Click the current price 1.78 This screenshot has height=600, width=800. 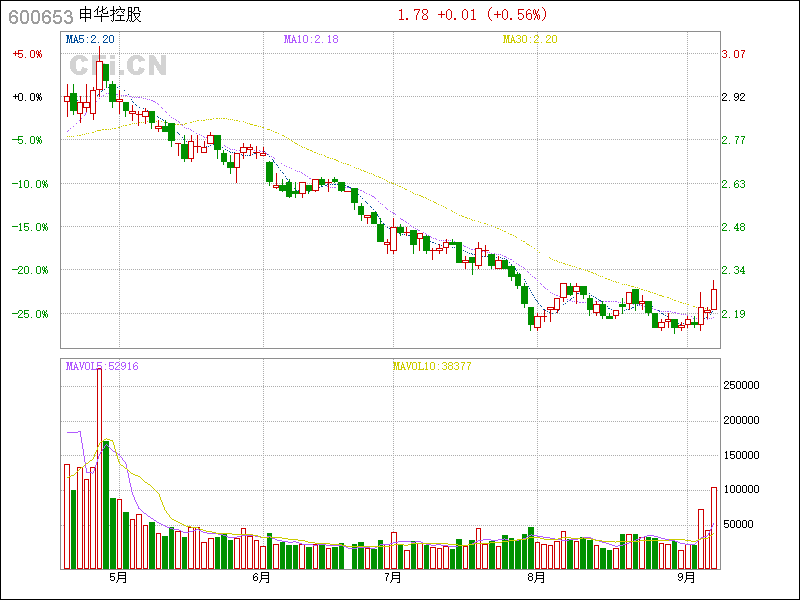click(x=412, y=15)
